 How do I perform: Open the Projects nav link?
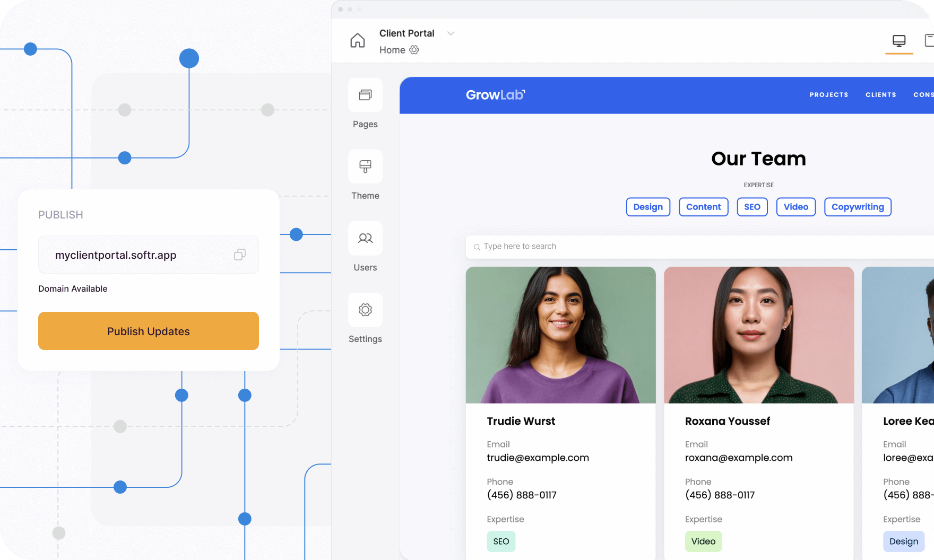point(829,95)
